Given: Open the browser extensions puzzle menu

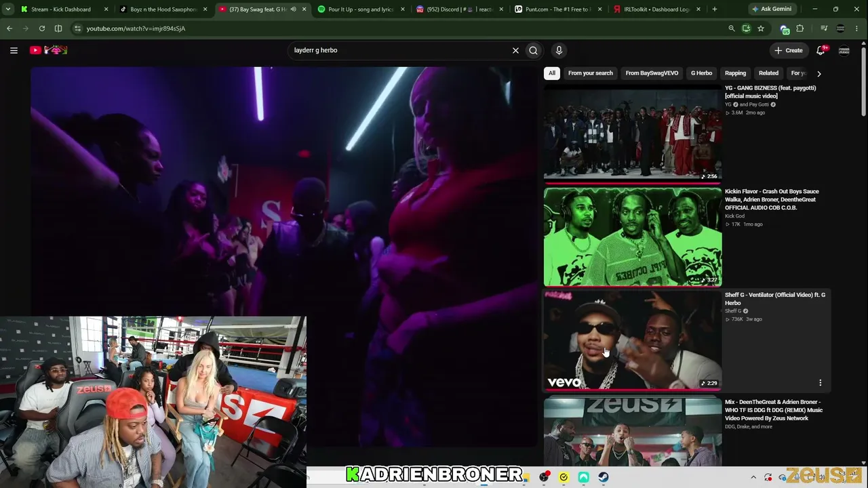Looking at the screenshot, I should coord(800,28).
